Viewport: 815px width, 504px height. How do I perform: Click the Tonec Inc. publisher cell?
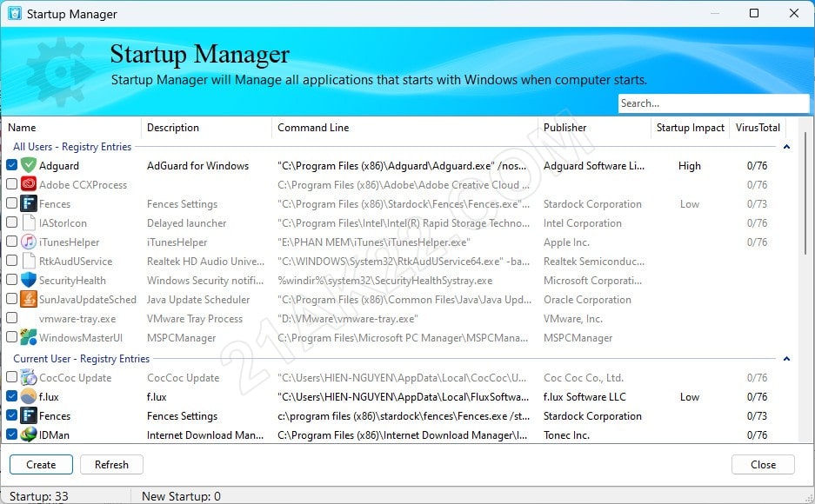pos(566,435)
